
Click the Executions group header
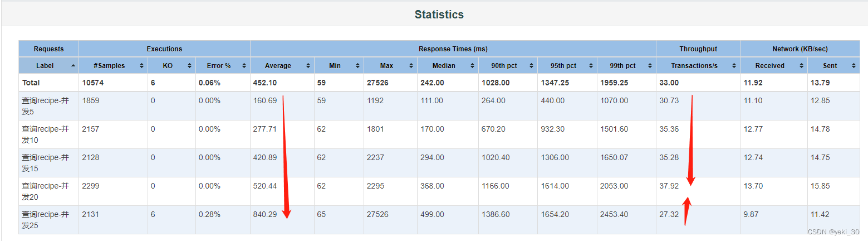point(164,49)
